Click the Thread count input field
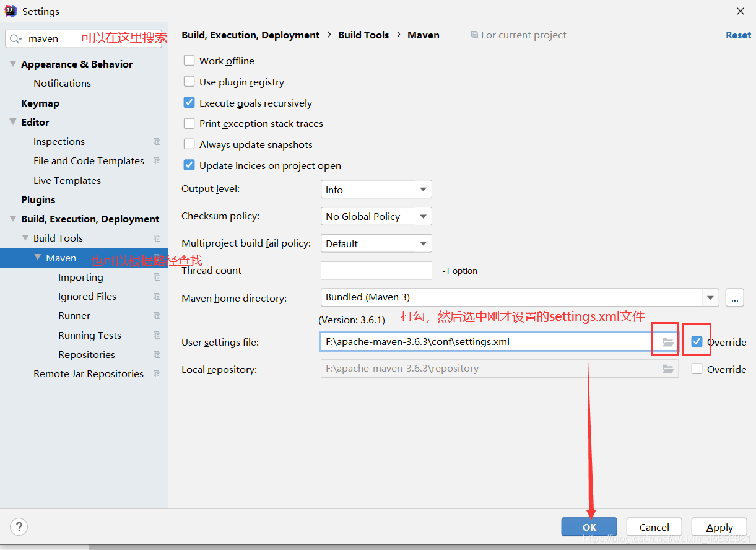The width and height of the screenshot is (756, 550). click(376, 271)
